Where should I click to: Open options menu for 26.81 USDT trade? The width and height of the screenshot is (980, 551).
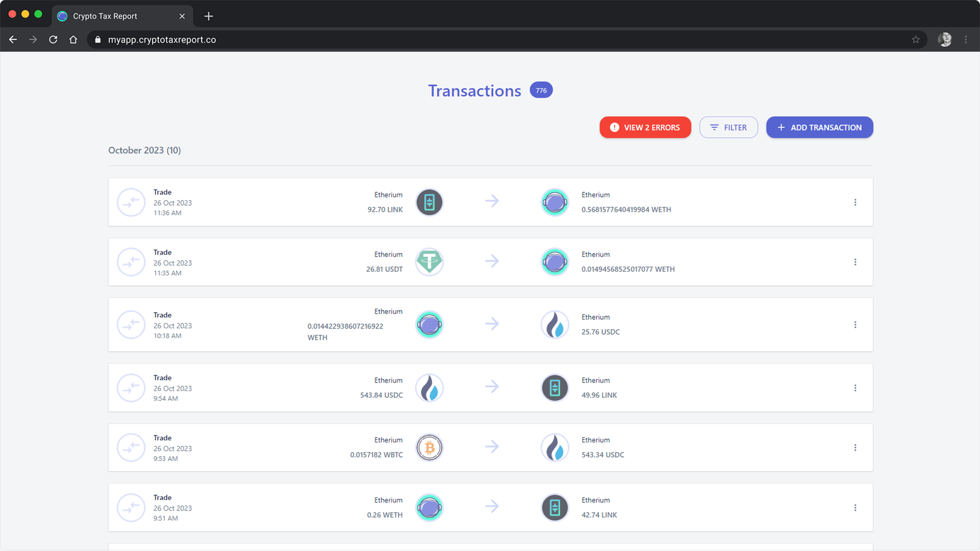click(855, 262)
